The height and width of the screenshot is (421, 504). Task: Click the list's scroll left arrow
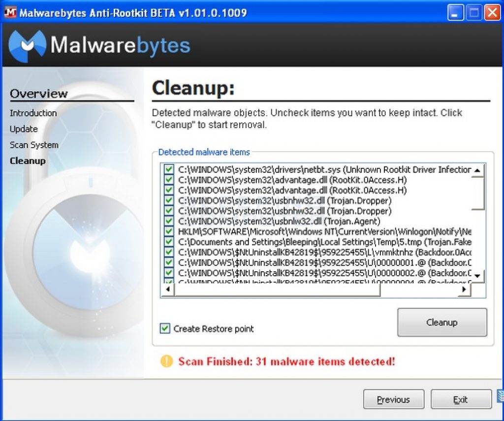[168, 289]
